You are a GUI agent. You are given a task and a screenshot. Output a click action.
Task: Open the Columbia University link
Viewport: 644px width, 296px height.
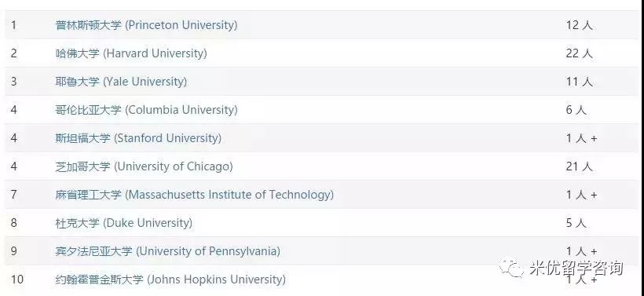[146, 110]
